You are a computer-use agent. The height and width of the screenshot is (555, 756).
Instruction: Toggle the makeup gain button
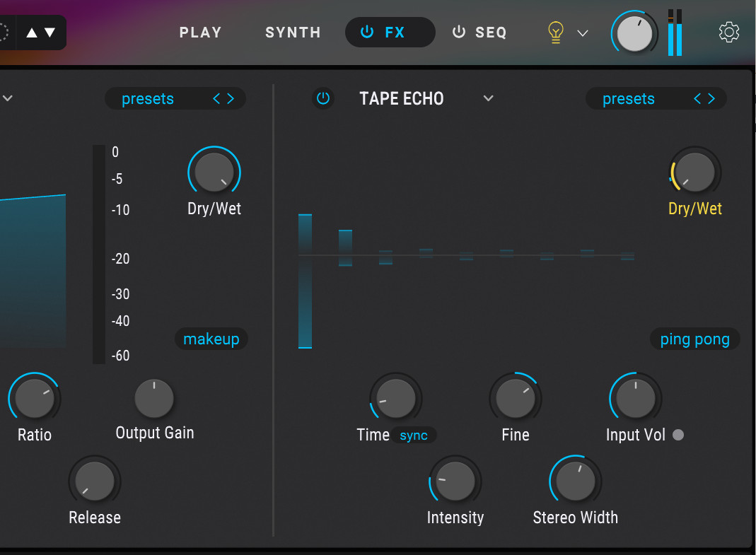(x=211, y=339)
